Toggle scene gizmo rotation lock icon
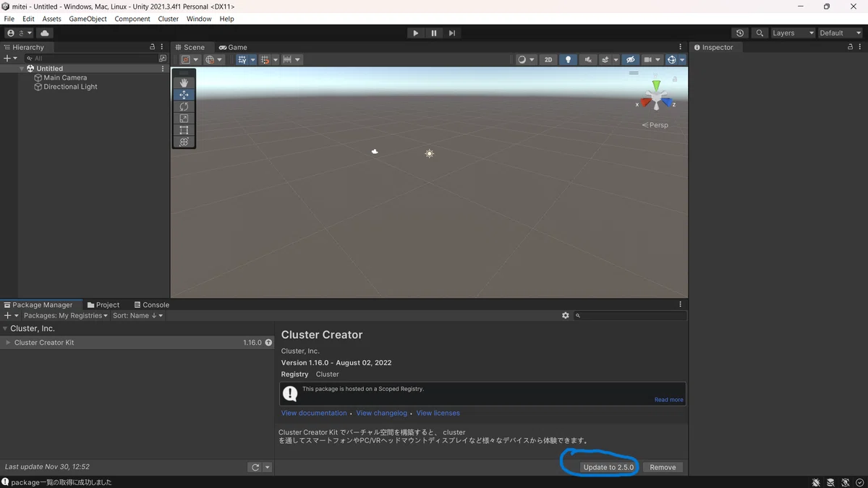The image size is (868, 488). click(675, 78)
